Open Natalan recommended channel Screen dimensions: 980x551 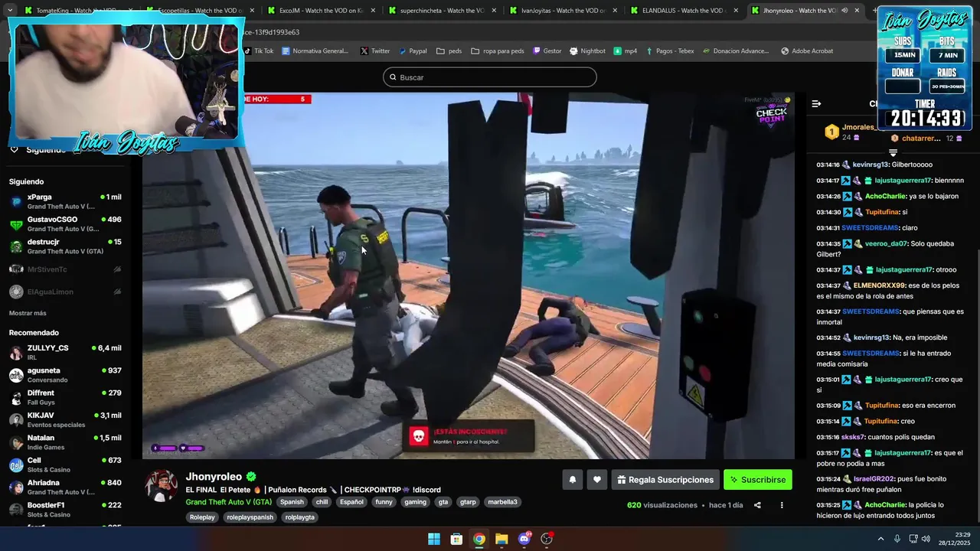pos(65,442)
